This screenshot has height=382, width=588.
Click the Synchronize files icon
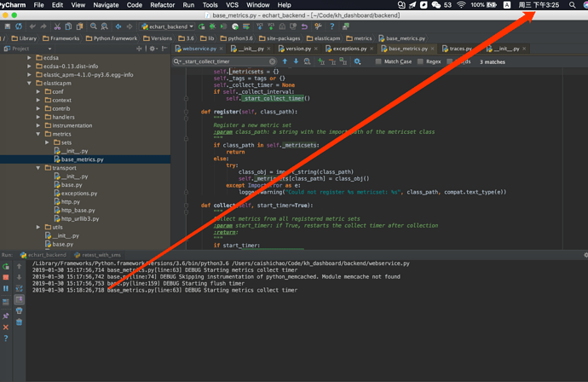(x=19, y=26)
